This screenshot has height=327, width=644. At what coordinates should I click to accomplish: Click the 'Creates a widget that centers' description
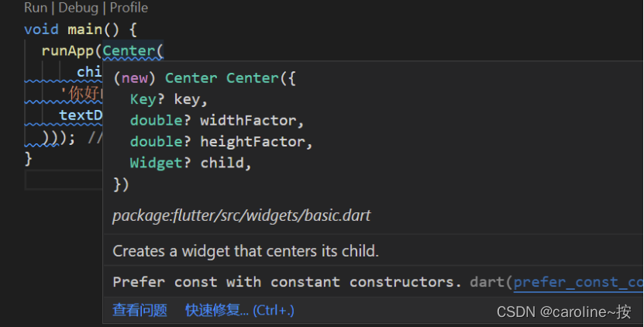246,251
